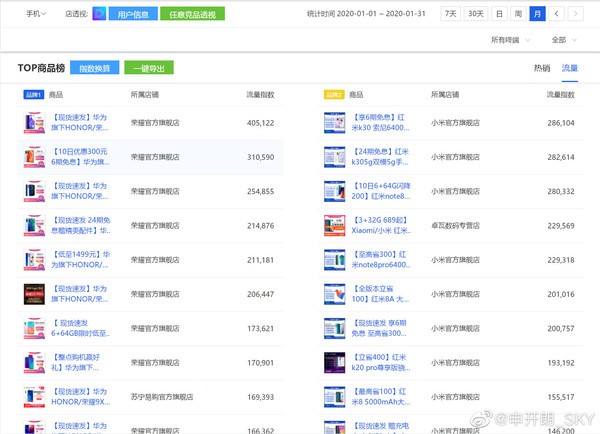Click the 指数换算 button
The image size is (600, 434).
tap(98, 68)
